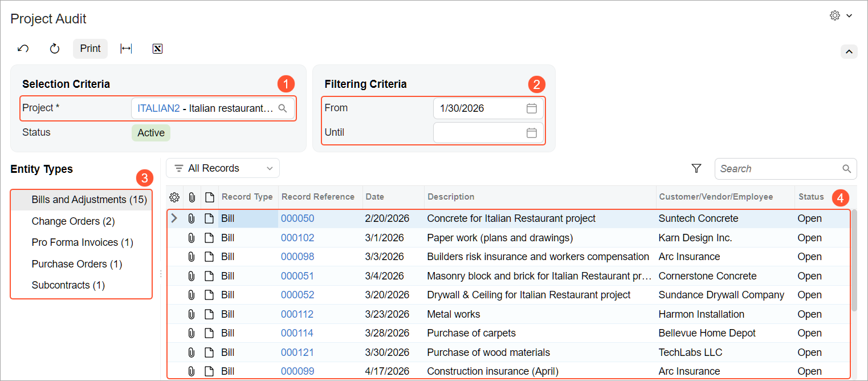868x381 pixels.
Task: Open record reference 000050
Action: [x=298, y=218]
